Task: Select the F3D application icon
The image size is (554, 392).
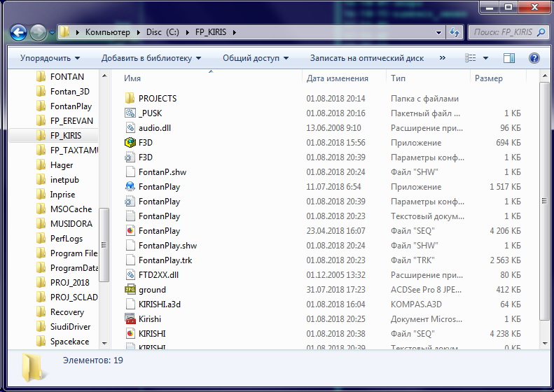Action: tap(130, 142)
